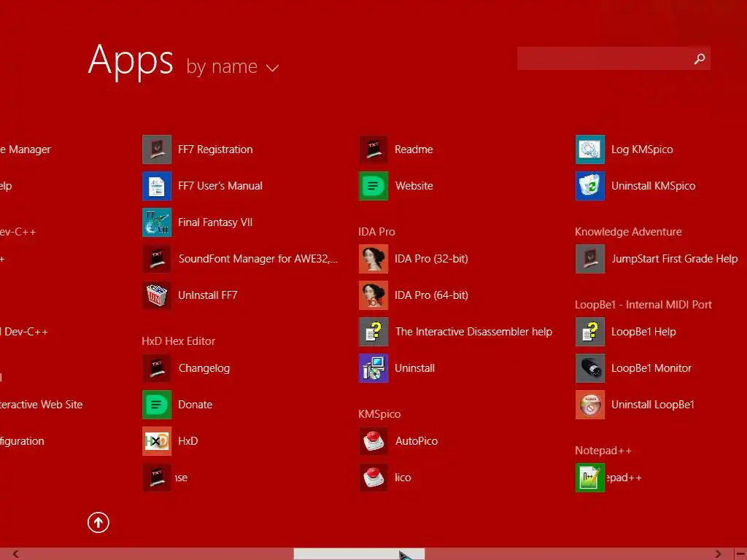Open the FF7 Registration app icon
This screenshot has height=560, width=747.
(157, 149)
